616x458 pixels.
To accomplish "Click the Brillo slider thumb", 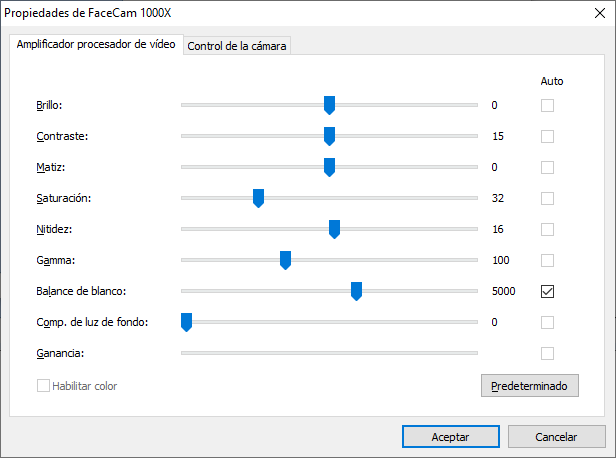I will 329,105.
